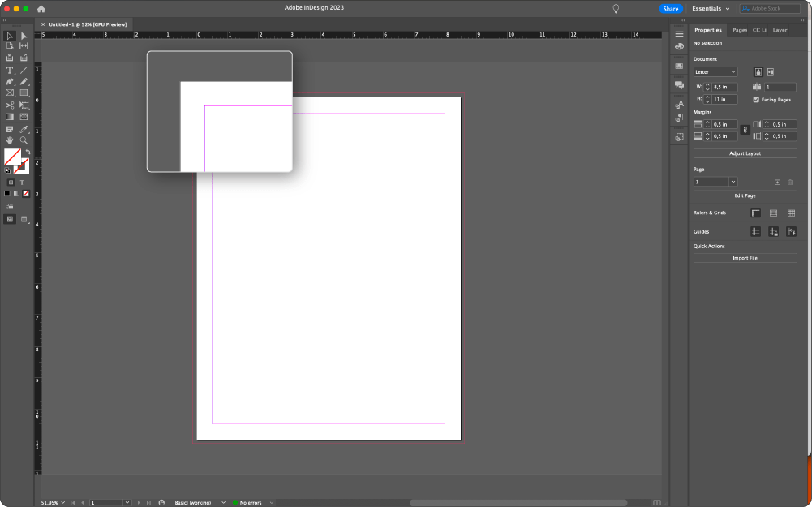Click the zoom percentage field
Screen dimensions: 812x507
coord(50,502)
